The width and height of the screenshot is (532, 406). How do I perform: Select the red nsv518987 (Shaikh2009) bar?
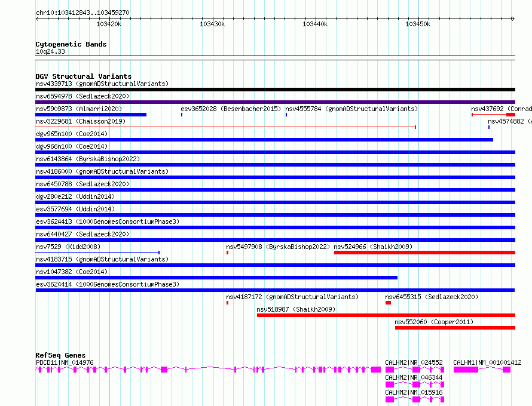[x=386, y=315]
